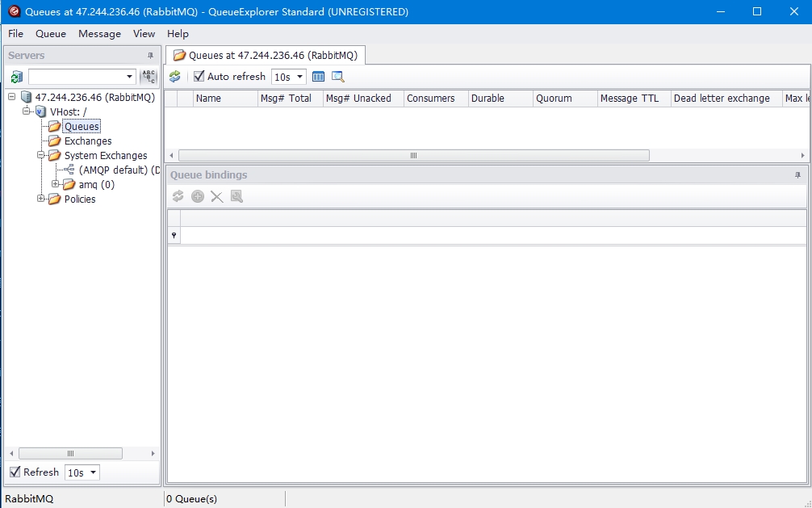The width and height of the screenshot is (812, 508).
Task: Open the Message menu
Action: (99, 33)
